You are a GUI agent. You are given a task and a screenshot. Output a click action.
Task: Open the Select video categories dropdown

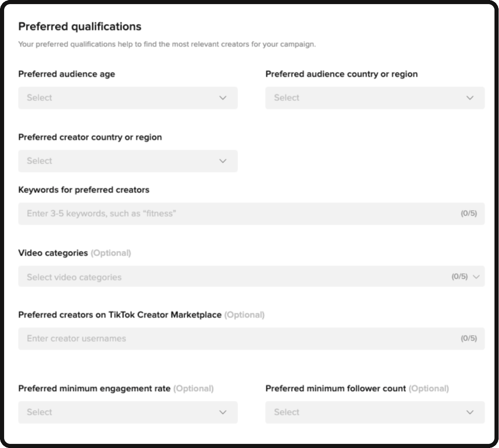click(251, 277)
